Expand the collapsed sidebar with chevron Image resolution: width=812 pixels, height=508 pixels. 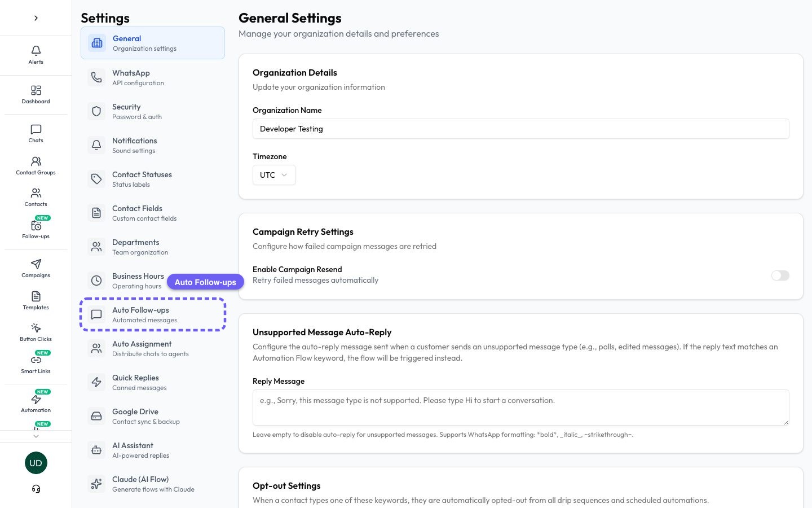point(36,18)
